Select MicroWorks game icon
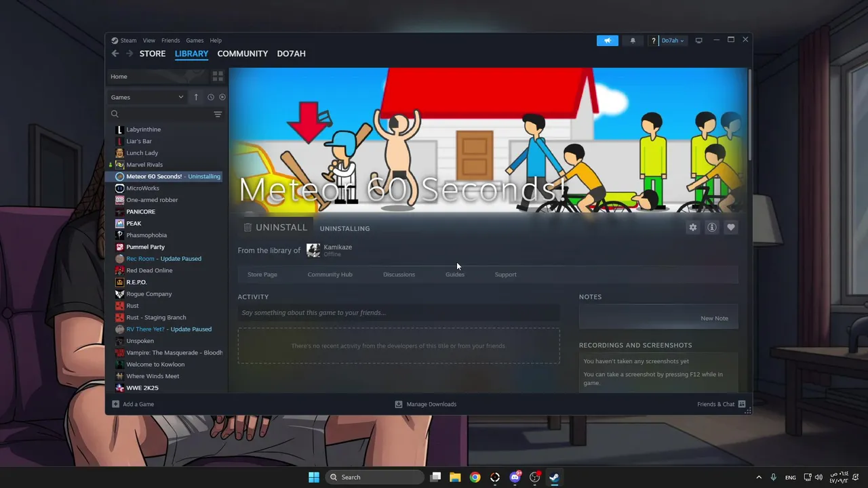The height and width of the screenshot is (488, 868). click(x=120, y=188)
